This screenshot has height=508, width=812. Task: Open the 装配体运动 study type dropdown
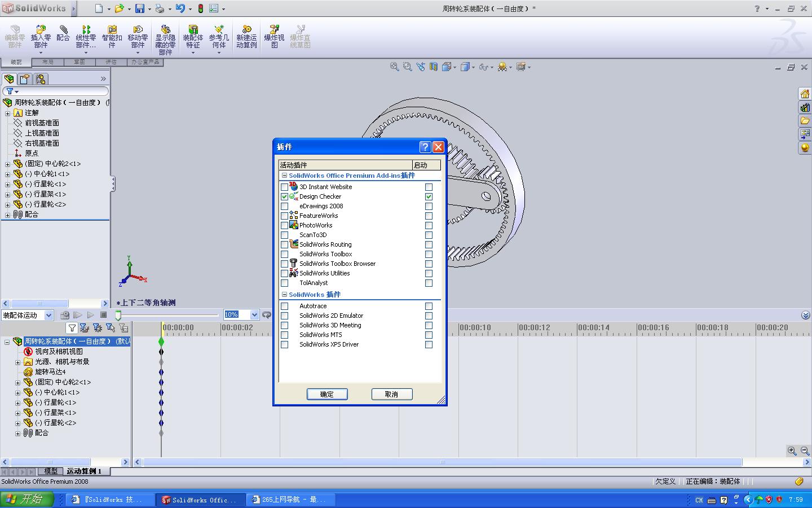[49, 315]
